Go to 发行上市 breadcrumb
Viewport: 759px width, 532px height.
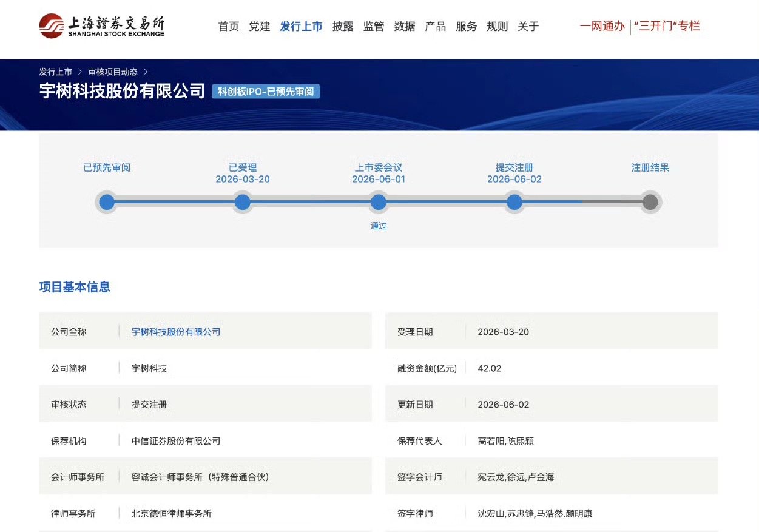[x=56, y=72]
